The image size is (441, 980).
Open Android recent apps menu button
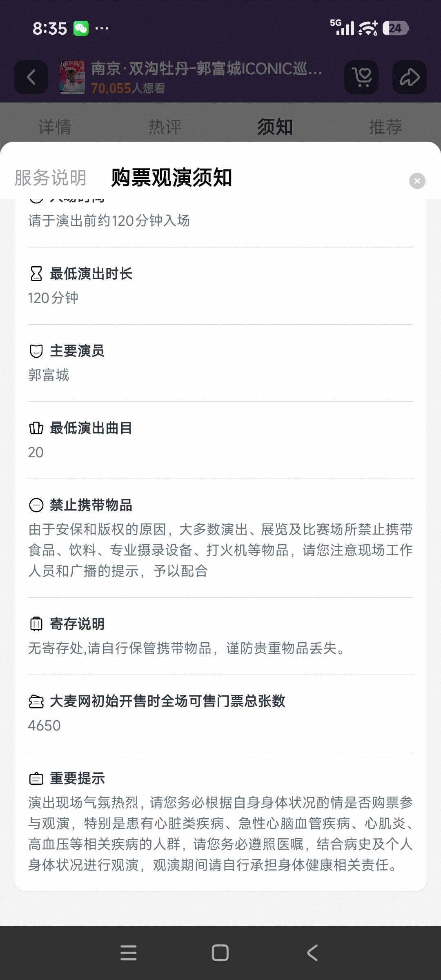click(129, 953)
